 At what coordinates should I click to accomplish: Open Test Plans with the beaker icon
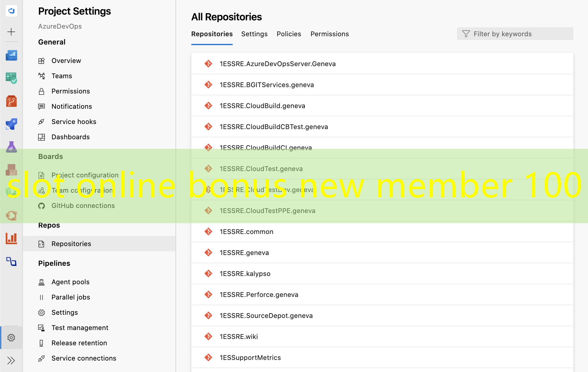point(11,147)
